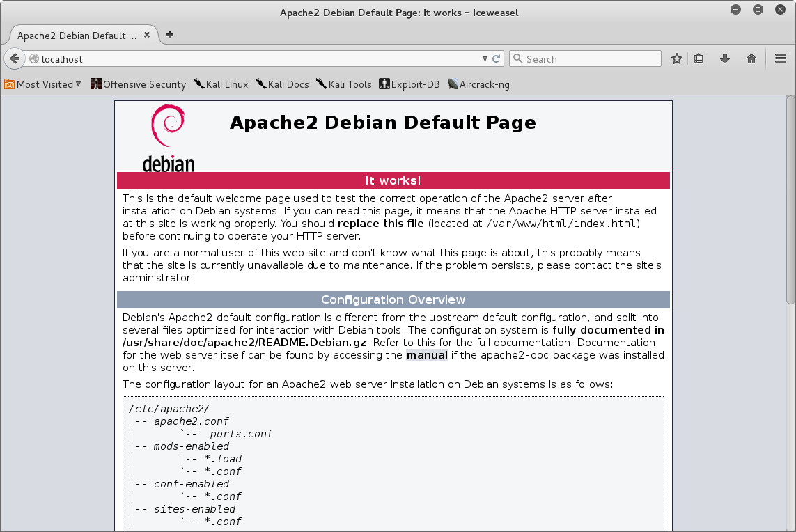This screenshot has height=532, width=796.
Task: Click the 'It works!' banner text
Action: 393,181
